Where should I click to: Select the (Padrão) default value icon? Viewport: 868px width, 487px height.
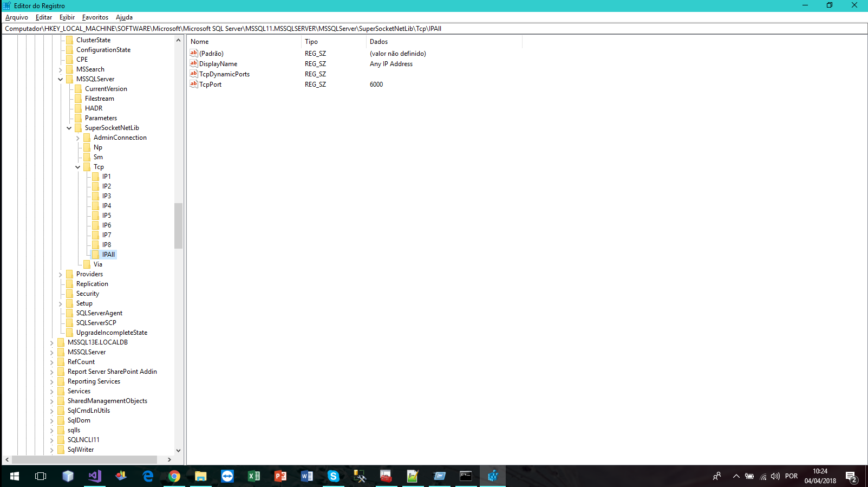click(194, 53)
